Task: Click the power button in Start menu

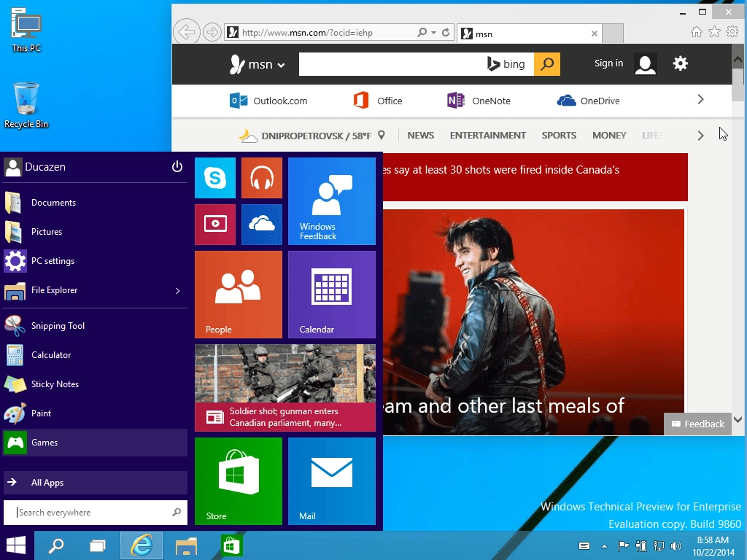Action: (177, 167)
